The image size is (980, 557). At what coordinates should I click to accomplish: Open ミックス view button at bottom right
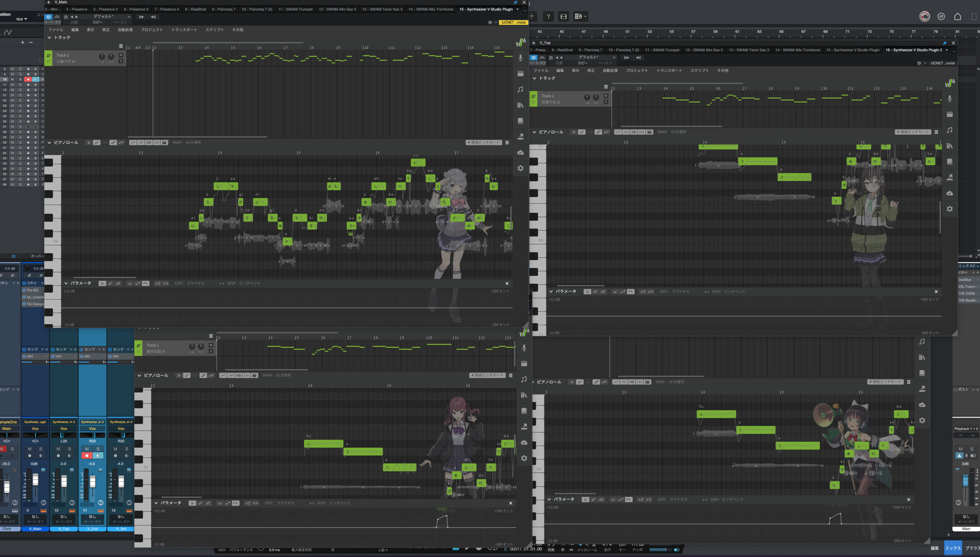[x=953, y=548]
